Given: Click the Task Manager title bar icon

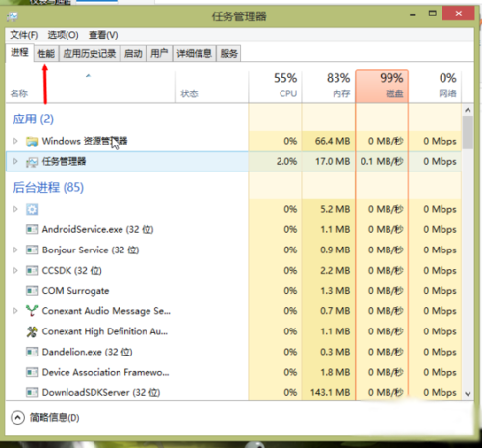Looking at the screenshot, I should (x=13, y=16).
